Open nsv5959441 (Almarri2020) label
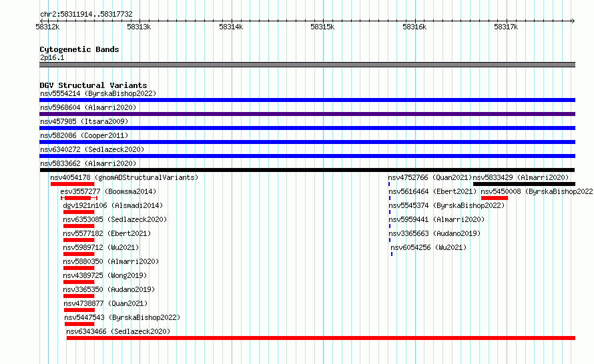The image size is (594, 364). [x=436, y=219]
